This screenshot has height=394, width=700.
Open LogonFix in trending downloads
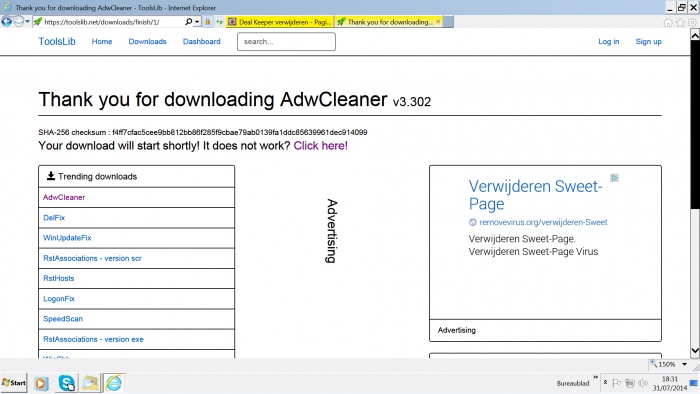[x=59, y=299]
